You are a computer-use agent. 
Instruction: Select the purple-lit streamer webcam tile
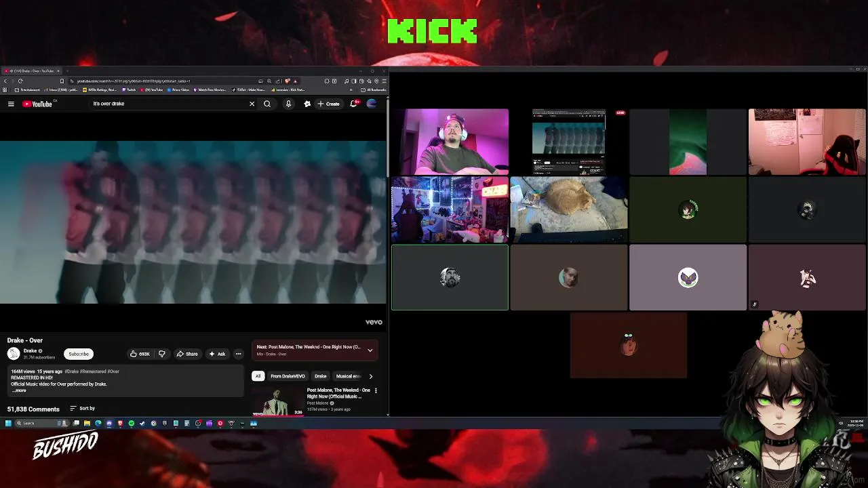[450, 142]
